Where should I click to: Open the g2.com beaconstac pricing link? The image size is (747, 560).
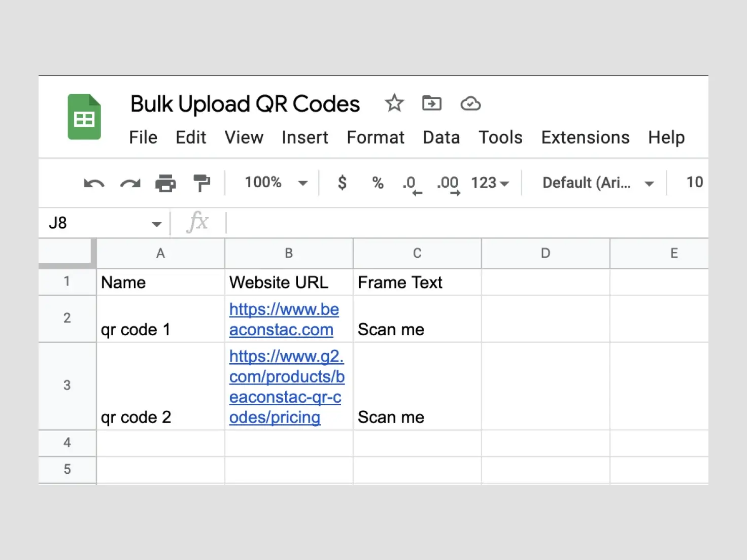point(287,387)
